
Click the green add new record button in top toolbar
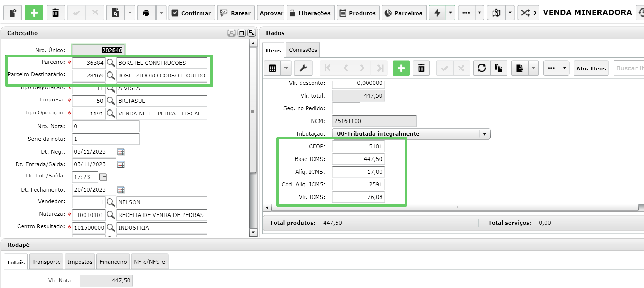(34, 13)
